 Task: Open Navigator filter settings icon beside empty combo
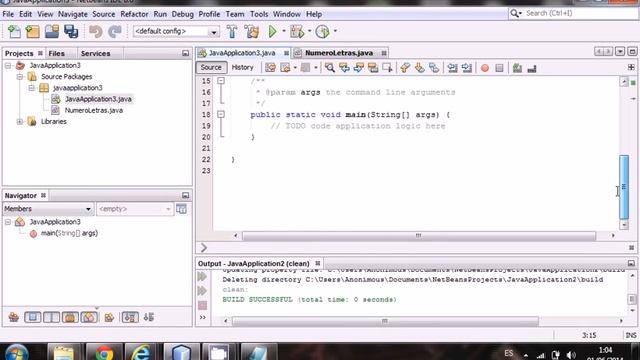point(182,209)
